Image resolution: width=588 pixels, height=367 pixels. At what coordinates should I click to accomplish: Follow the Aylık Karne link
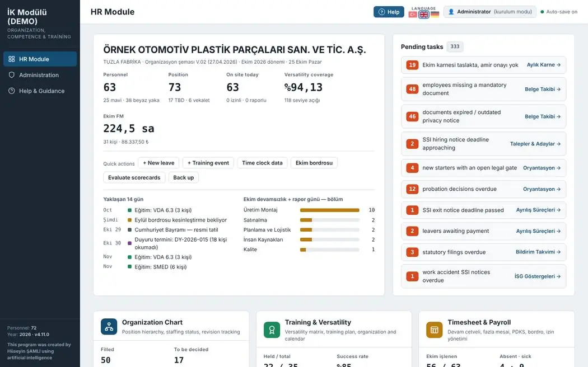543,65
